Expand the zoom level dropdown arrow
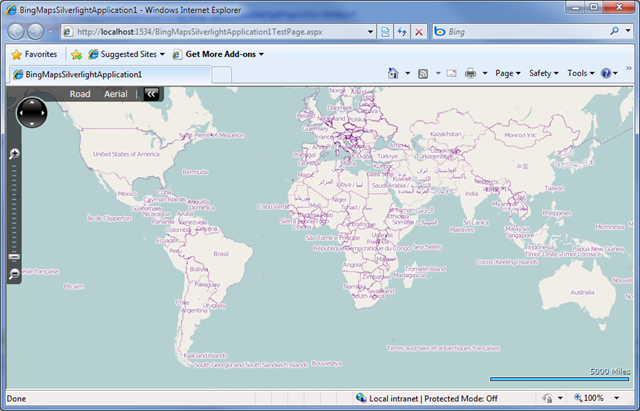640x411 pixels. click(x=616, y=398)
